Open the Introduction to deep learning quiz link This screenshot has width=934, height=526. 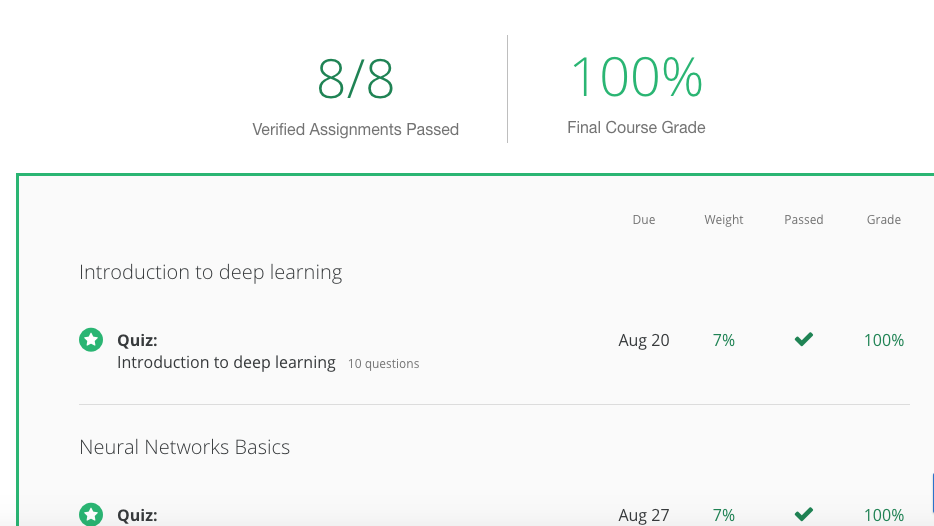tap(226, 362)
